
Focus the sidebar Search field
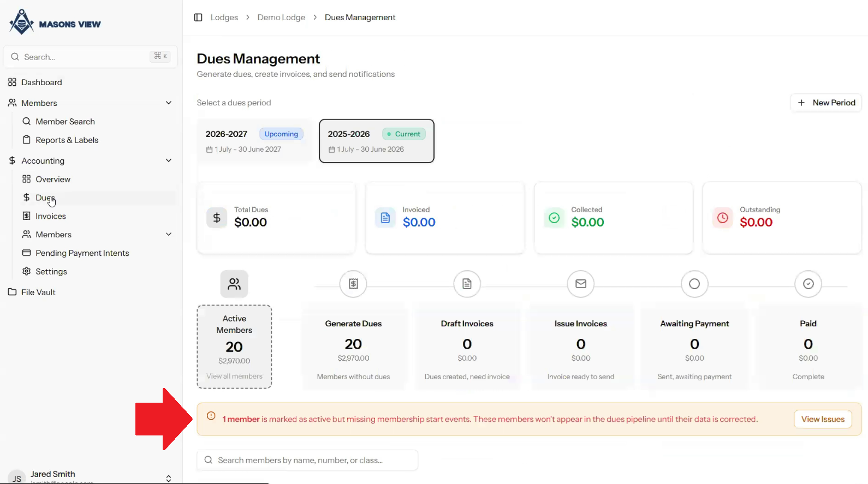[91, 57]
